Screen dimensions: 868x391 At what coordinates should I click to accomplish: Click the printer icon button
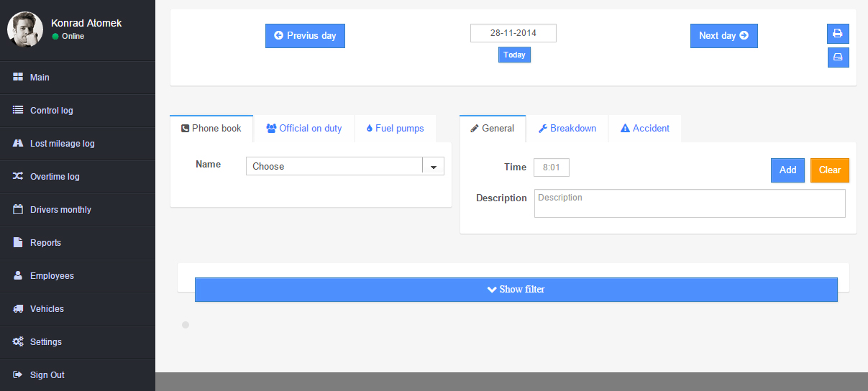pyautogui.click(x=838, y=34)
